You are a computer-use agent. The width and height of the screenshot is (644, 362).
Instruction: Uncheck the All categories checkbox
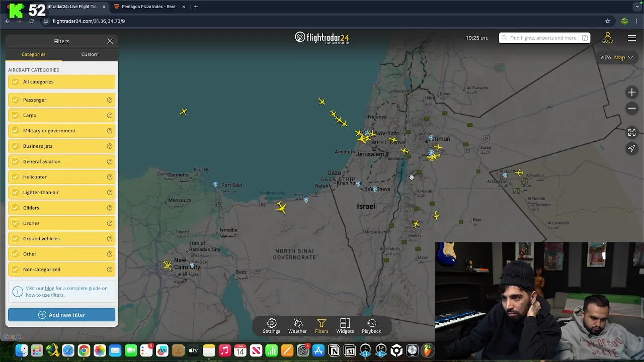[15, 82]
